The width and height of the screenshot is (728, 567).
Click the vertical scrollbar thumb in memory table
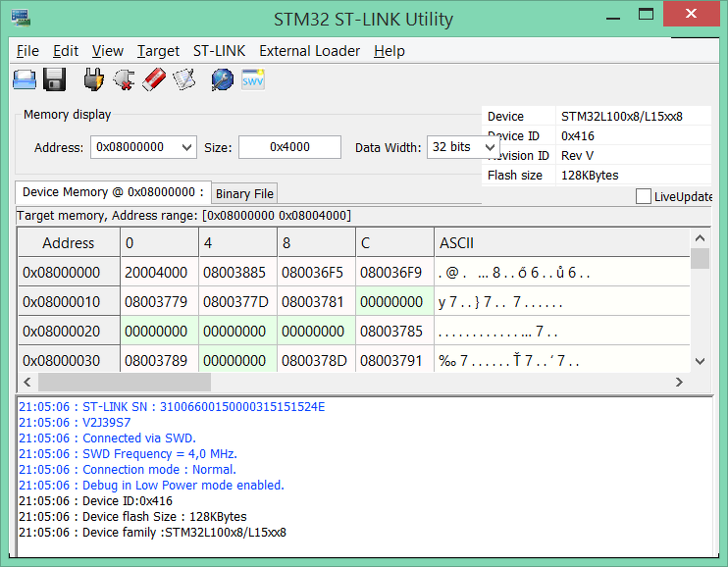pos(701,259)
